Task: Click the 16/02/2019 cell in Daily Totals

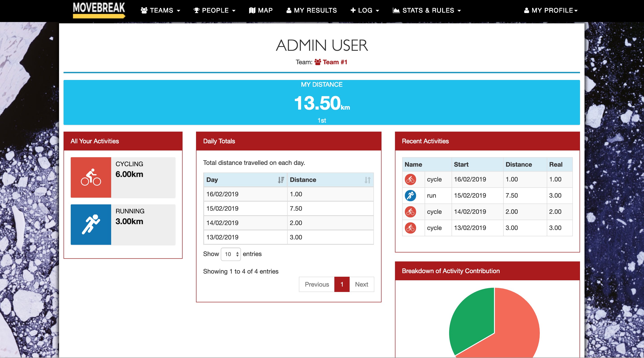Action: pyautogui.click(x=245, y=194)
